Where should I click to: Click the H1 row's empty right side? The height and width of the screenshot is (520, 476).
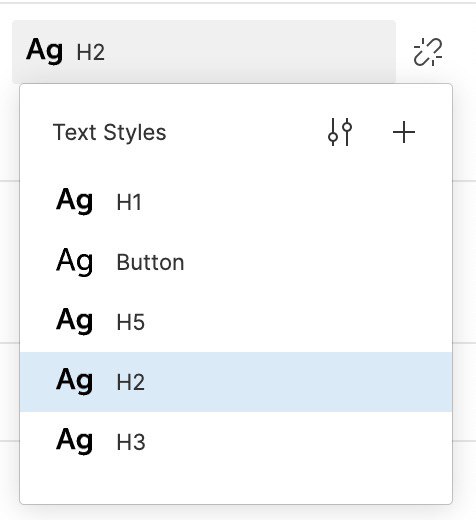(x=297, y=202)
